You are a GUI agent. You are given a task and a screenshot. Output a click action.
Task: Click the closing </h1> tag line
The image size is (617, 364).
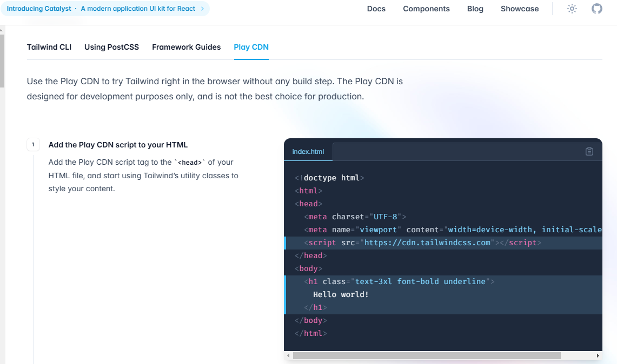(x=316, y=307)
